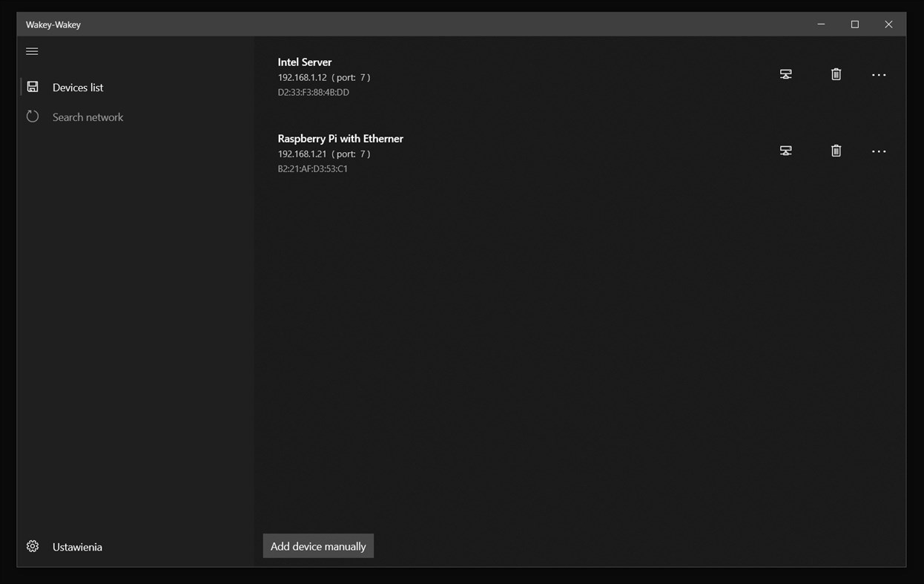This screenshot has width=924, height=584.
Task: Remove Raspberry Pi device via trash icon
Action: pos(836,151)
